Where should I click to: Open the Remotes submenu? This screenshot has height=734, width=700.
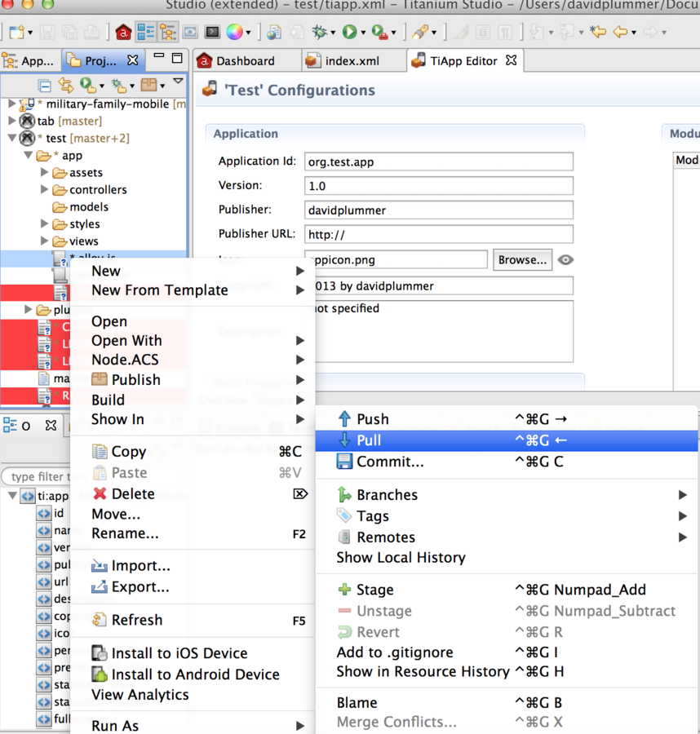tap(506, 537)
